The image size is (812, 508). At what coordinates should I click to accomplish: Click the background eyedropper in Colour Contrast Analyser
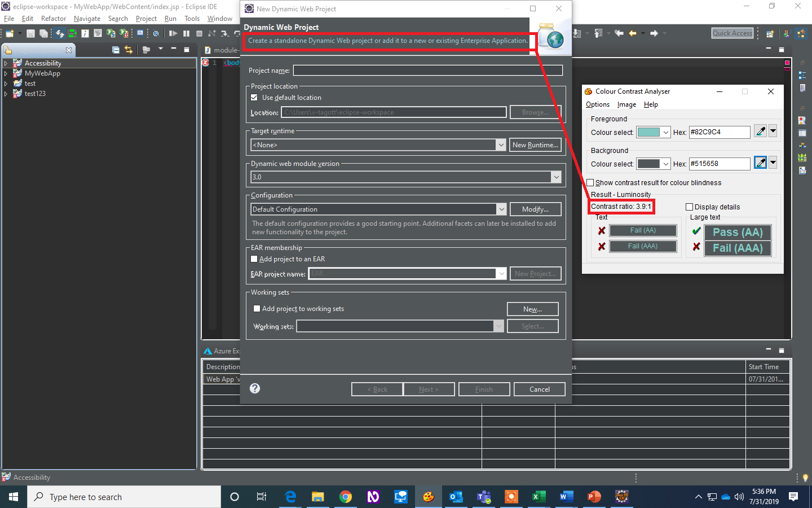pyautogui.click(x=761, y=163)
